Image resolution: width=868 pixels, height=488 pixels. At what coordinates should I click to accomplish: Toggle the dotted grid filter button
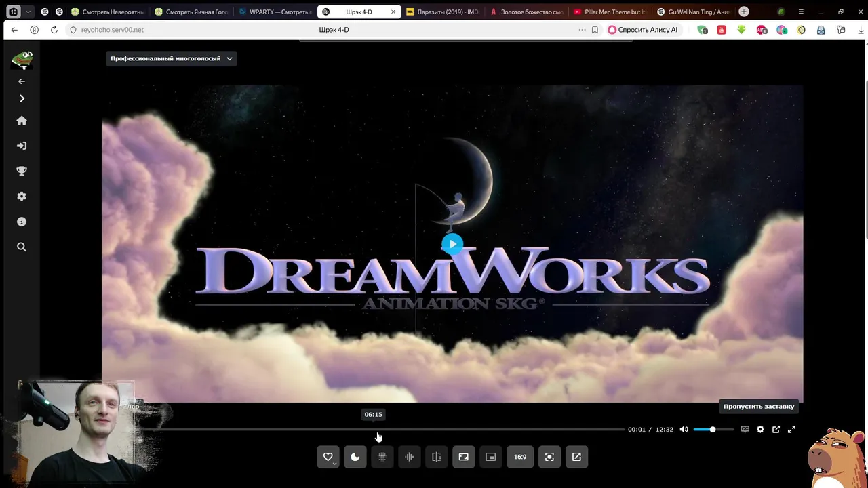coord(382,457)
